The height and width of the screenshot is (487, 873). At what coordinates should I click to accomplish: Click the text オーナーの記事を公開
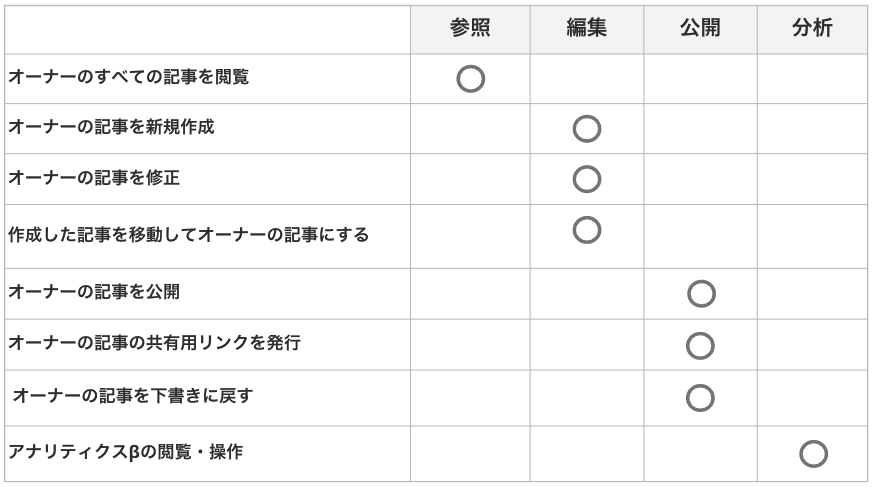94,292
